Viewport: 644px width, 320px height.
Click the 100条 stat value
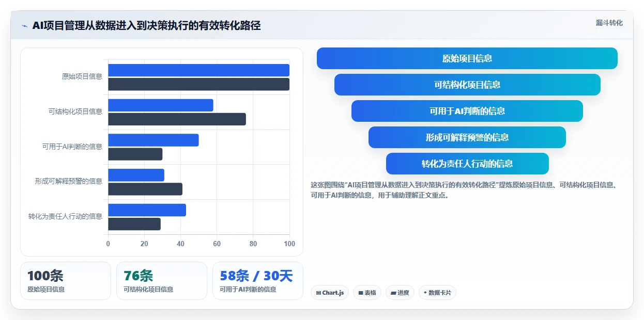[x=45, y=276]
